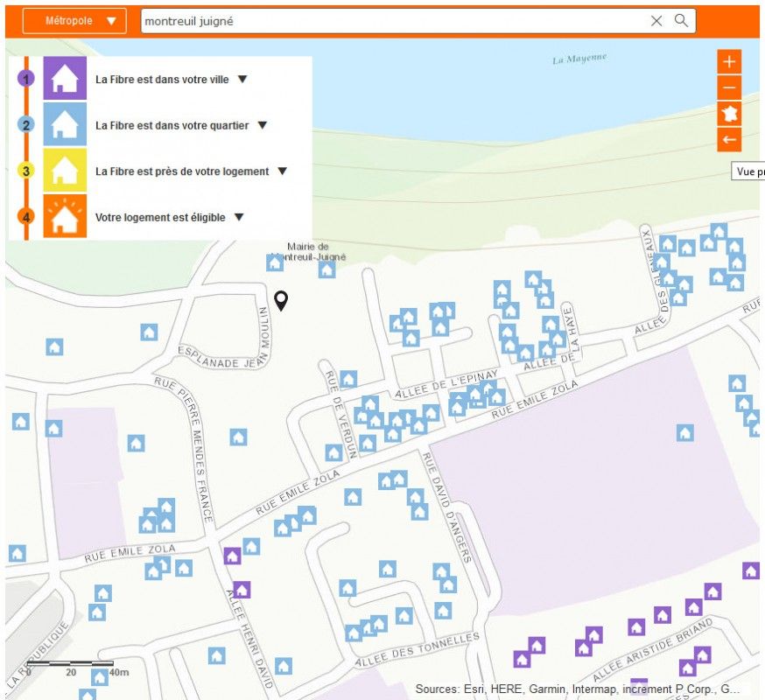Go back to previous view arrow
This screenshot has width=765, height=700.
click(729, 139)
